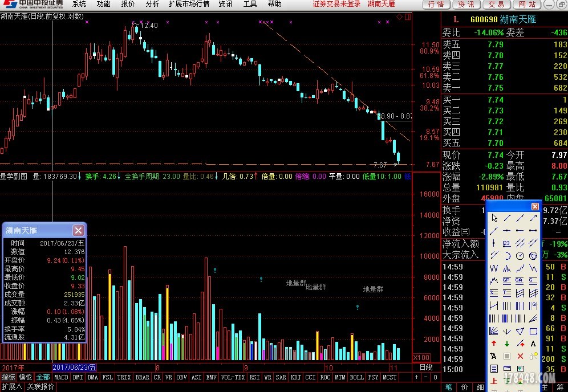Place a red up arrow marker
This screenshot has height=392, width=568.
point(494,344)
